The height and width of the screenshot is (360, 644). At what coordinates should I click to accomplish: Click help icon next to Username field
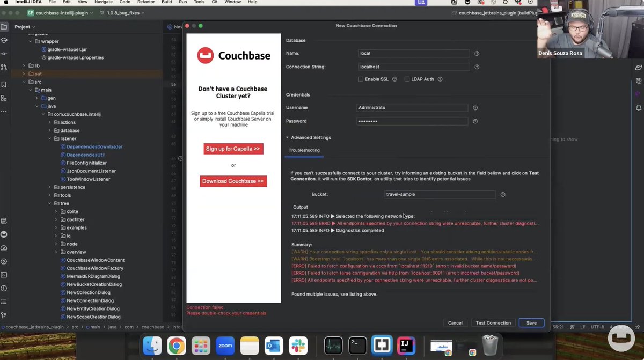click(x=475, y=108)
